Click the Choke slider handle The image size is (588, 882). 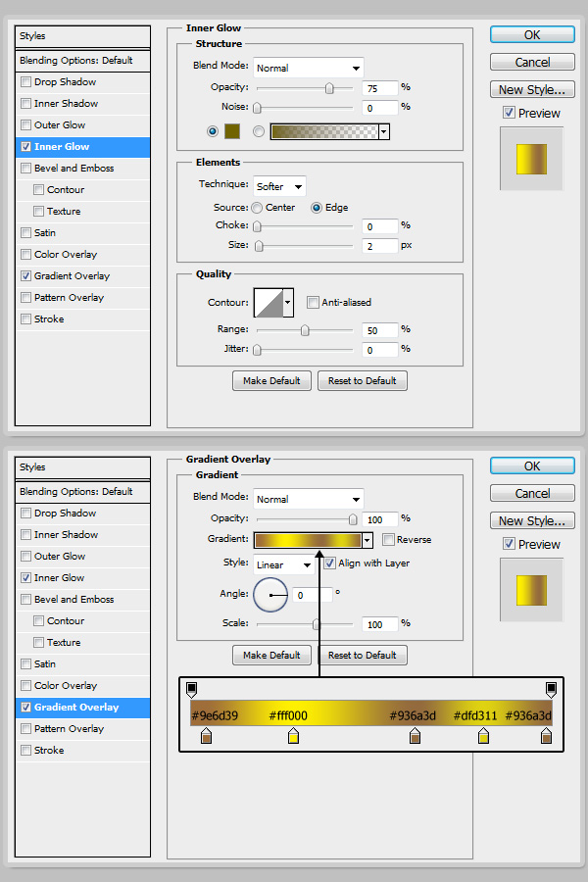coord(257,226)
